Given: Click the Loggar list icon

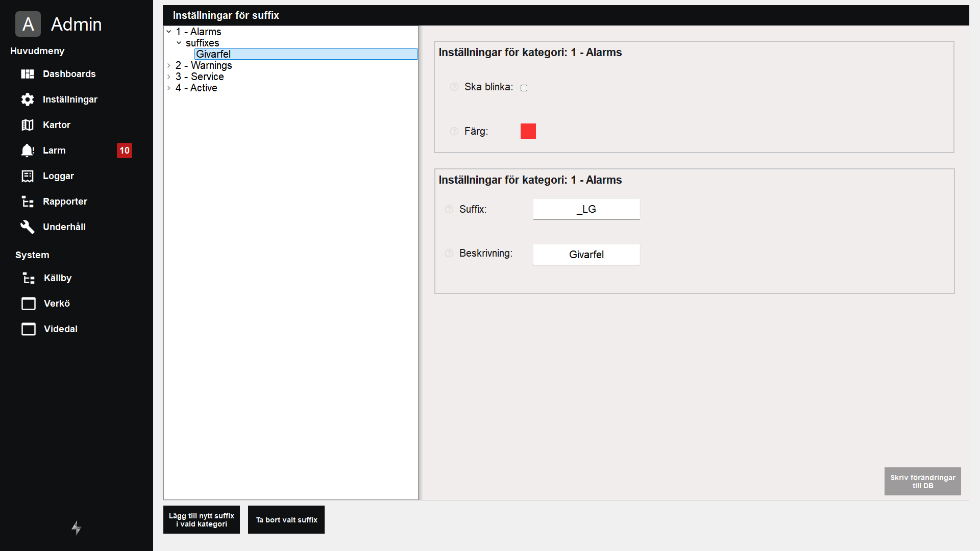Looking at the screenshot, I should pos(28,176).
